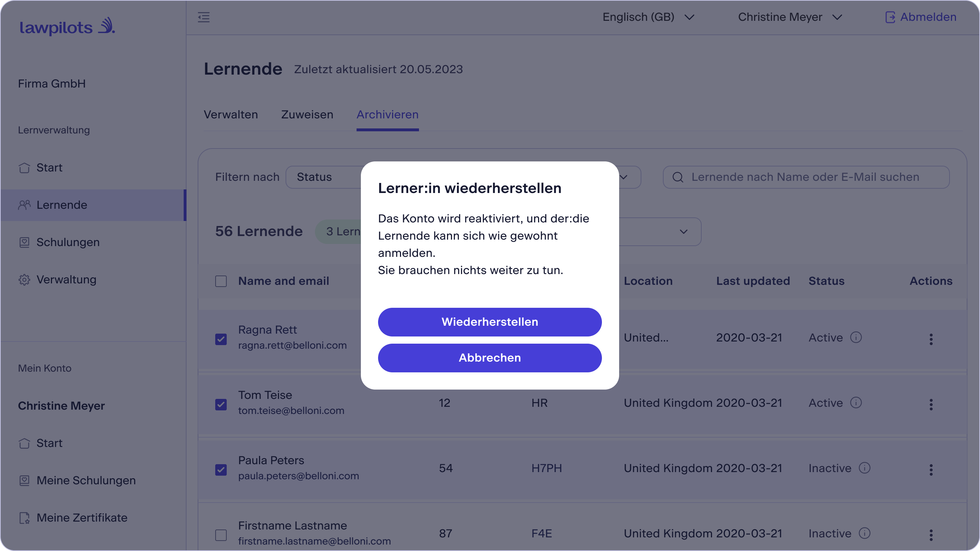Click the Actions column header
Image resolution: width=980 pixels, height=551 pixels.
click(x=931, y=281)
